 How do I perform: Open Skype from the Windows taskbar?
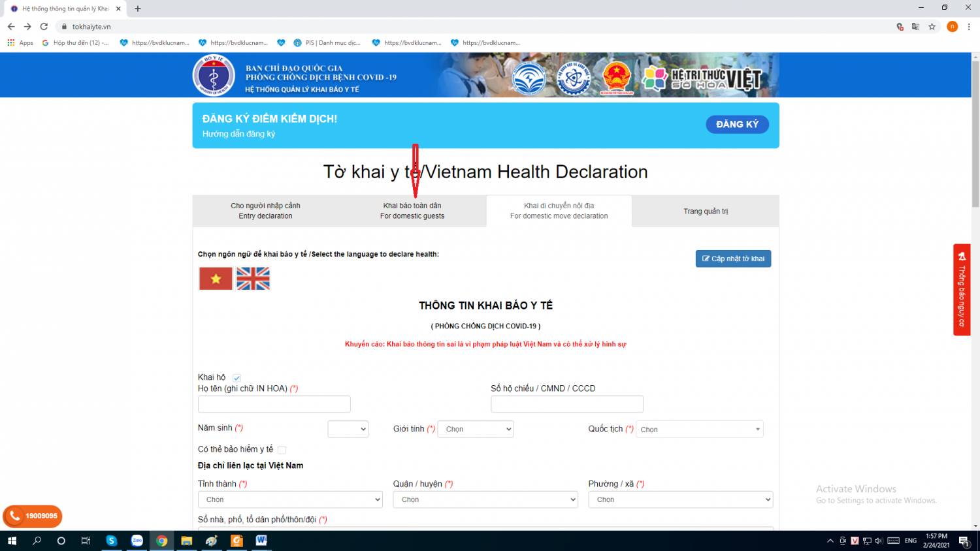pyautogui.click(x=111, y=541)
